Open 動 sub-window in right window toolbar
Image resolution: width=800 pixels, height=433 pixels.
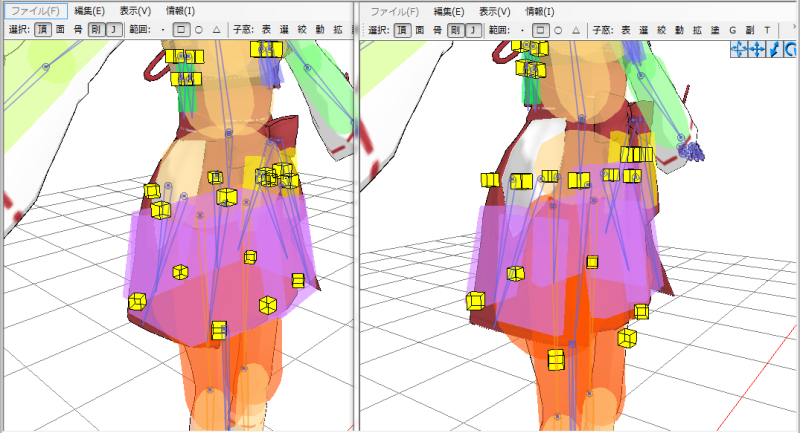coord(679,30)
